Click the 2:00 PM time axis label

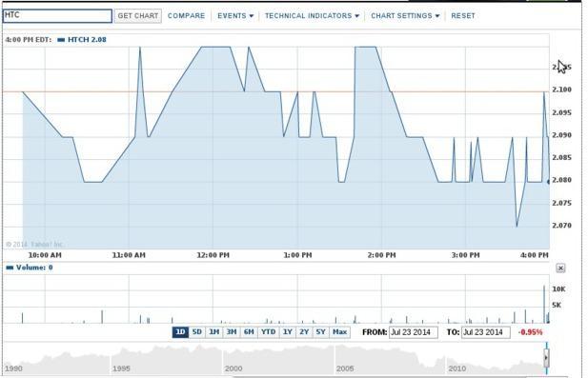point(381,255)
